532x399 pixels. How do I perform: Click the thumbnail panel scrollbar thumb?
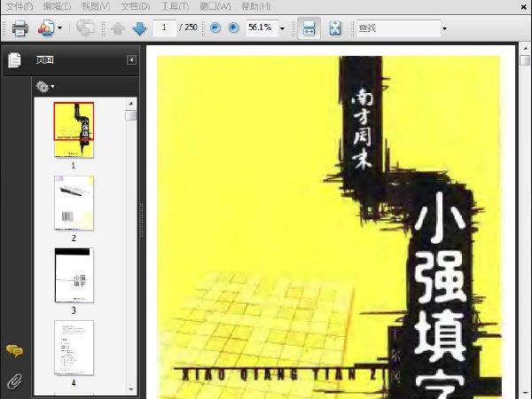[130, 115]
